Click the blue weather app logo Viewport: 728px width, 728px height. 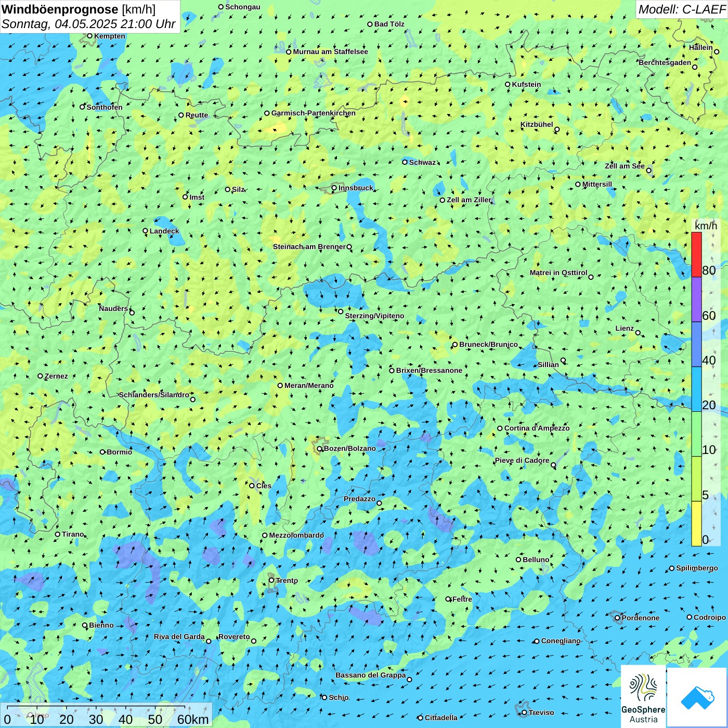(697, 697)
